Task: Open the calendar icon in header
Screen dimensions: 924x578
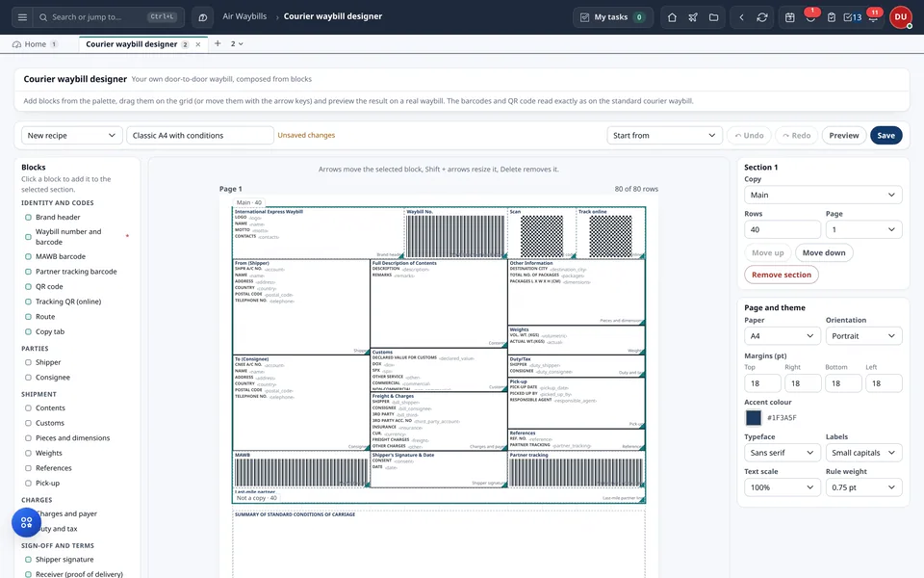Action: coord(789,17)
